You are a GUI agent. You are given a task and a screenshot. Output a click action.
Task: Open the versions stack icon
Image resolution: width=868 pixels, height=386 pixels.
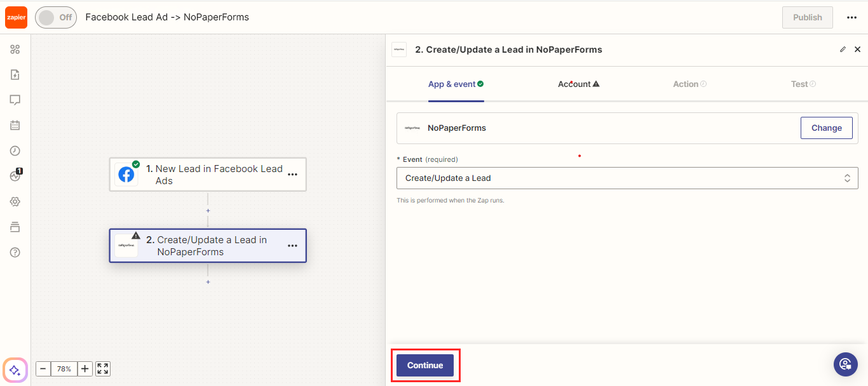[x=15, y=227]
